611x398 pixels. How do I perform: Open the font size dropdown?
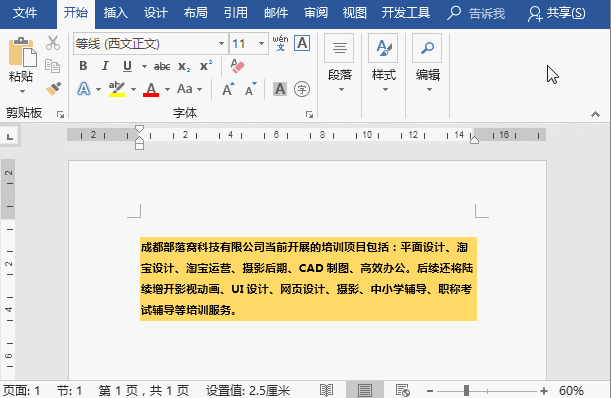coord(261,43)
